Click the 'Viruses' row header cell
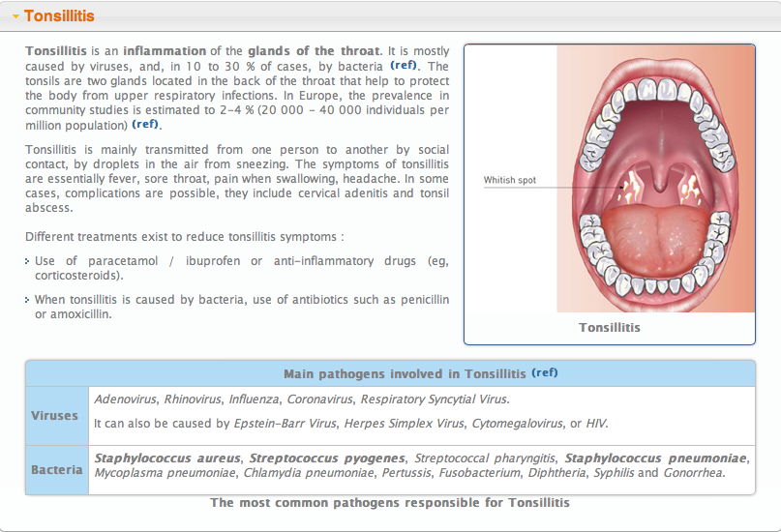This screenshot has height=532, width=781. (57, 416)
